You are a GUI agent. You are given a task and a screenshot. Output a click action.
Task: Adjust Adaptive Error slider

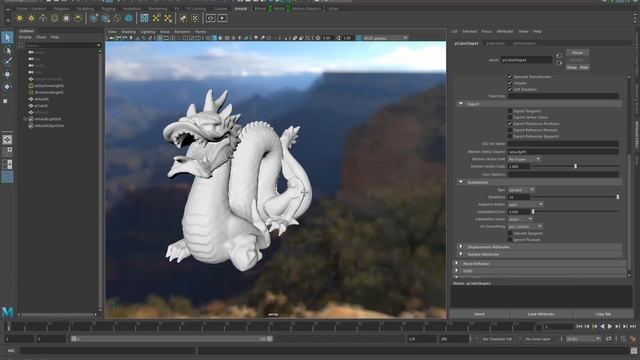533,211
